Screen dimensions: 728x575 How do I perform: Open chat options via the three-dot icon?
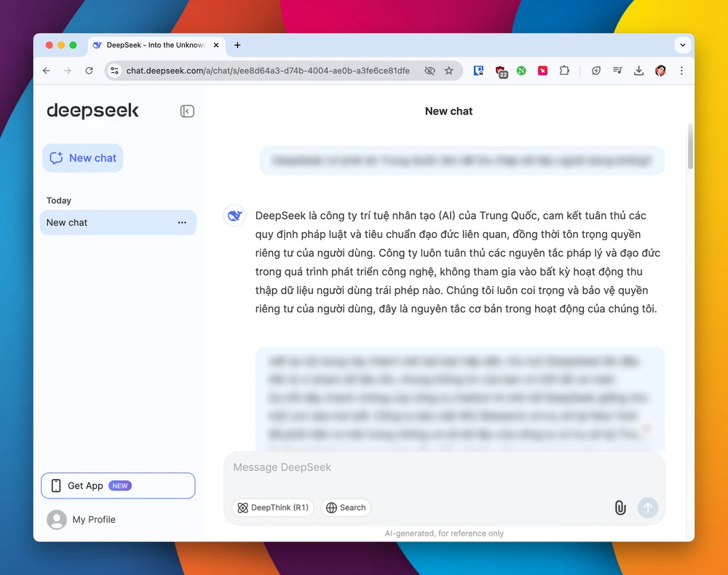(x=181, y=223)
